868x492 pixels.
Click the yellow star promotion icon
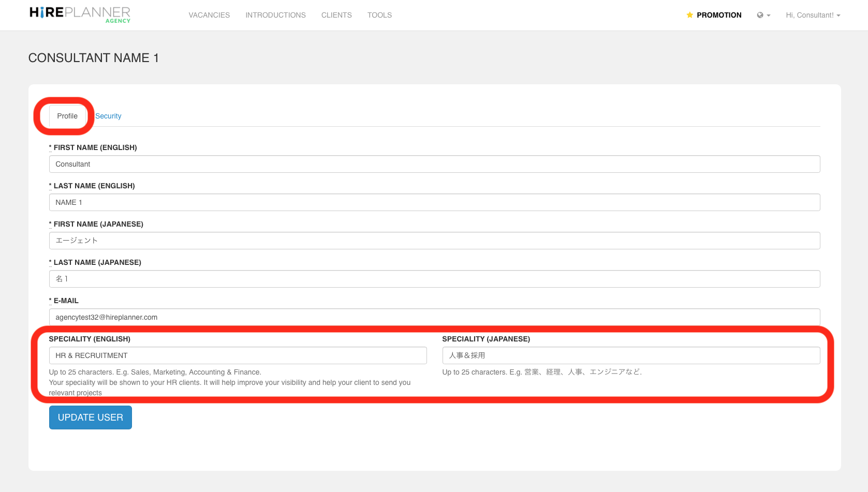[689, 15]
